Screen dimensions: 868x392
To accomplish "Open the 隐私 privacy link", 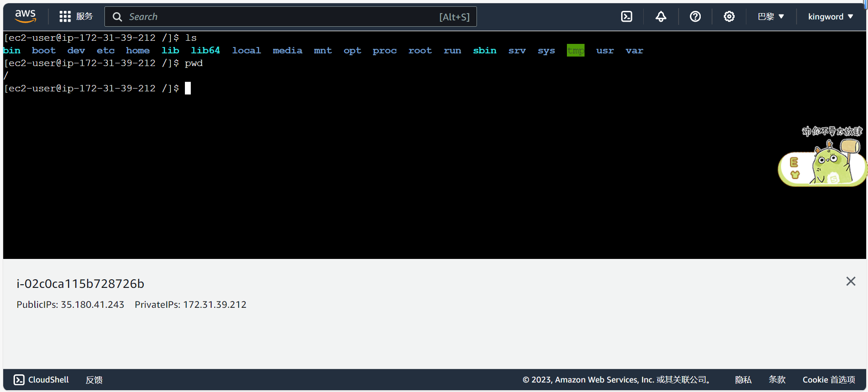I will coord(743,380).
